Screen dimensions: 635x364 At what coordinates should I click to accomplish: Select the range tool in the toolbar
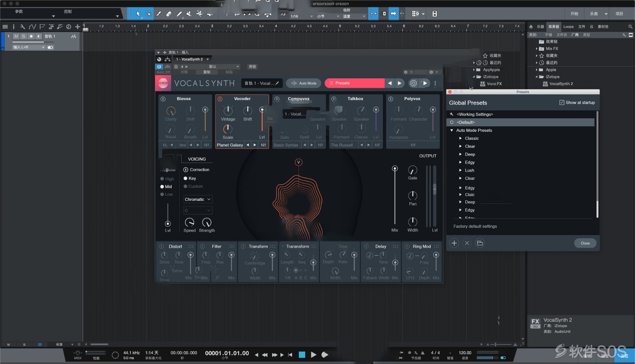pos(148,14)
